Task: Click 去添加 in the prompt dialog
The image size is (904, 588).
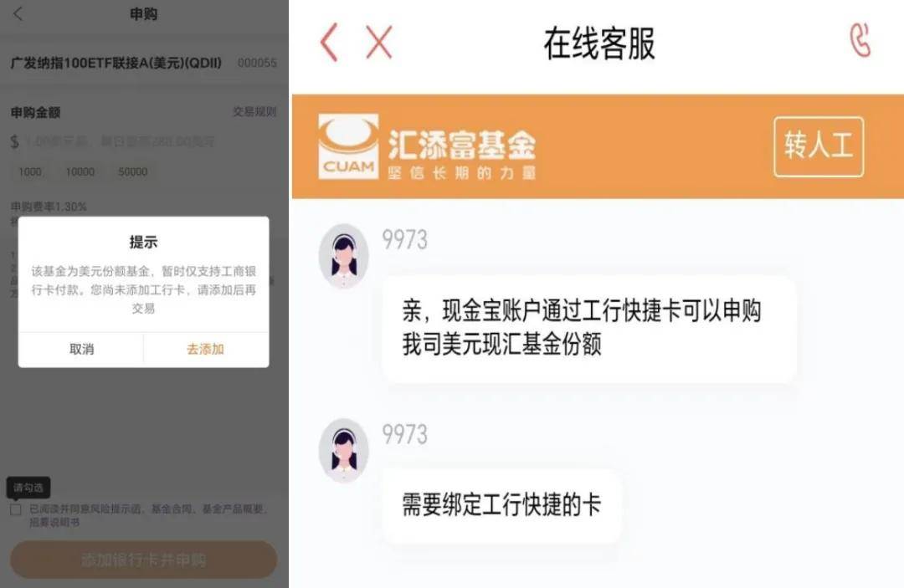Action: (205, 349)
